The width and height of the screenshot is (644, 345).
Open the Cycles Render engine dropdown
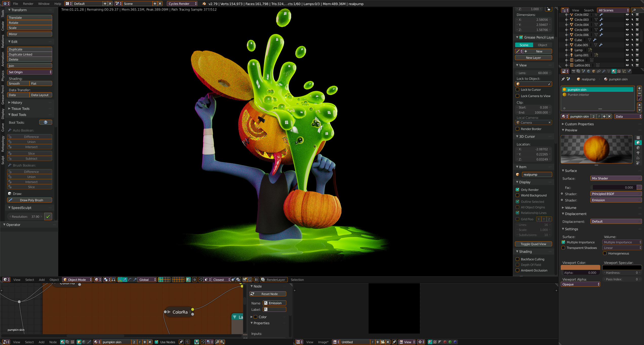[x=182, y=4]
